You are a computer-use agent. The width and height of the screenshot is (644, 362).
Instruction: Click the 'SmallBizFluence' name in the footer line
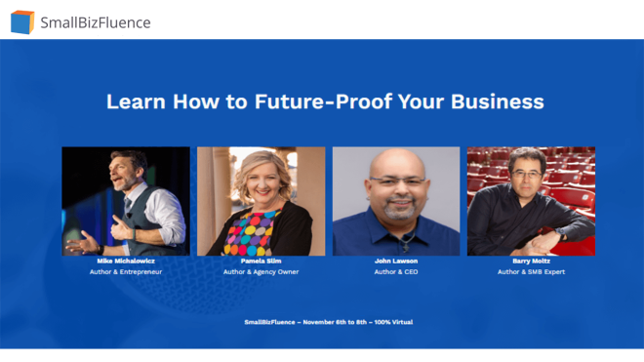[269, 322]
